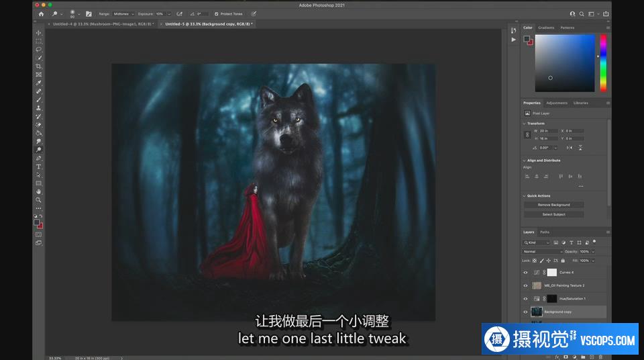The height and width of the screenshot is (360, 644).
Task: Select the Path Selection tool
Action: click(39, 175)
